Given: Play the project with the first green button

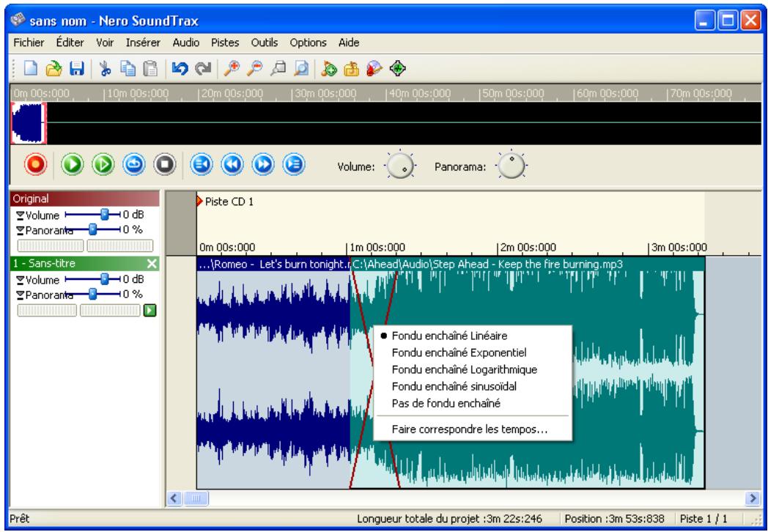Looking at the screenshot, I should 73,165.
